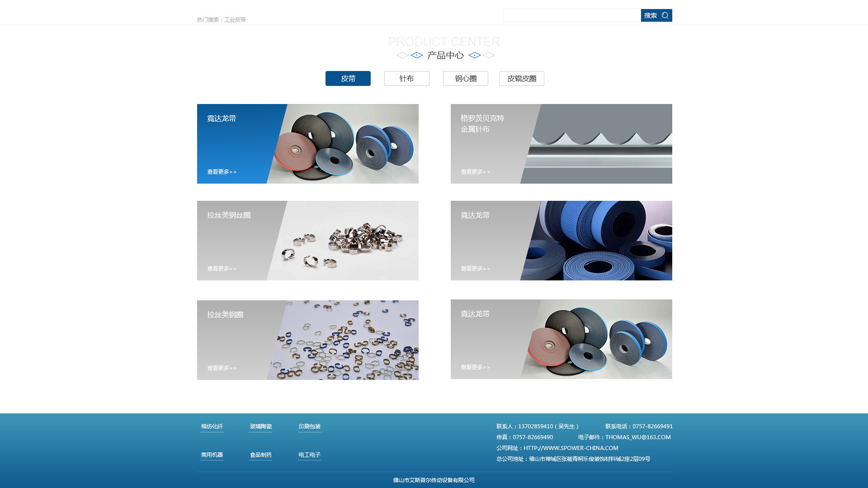
Task: Open the 印刷包装 footer link
Action: click(309, 426)
